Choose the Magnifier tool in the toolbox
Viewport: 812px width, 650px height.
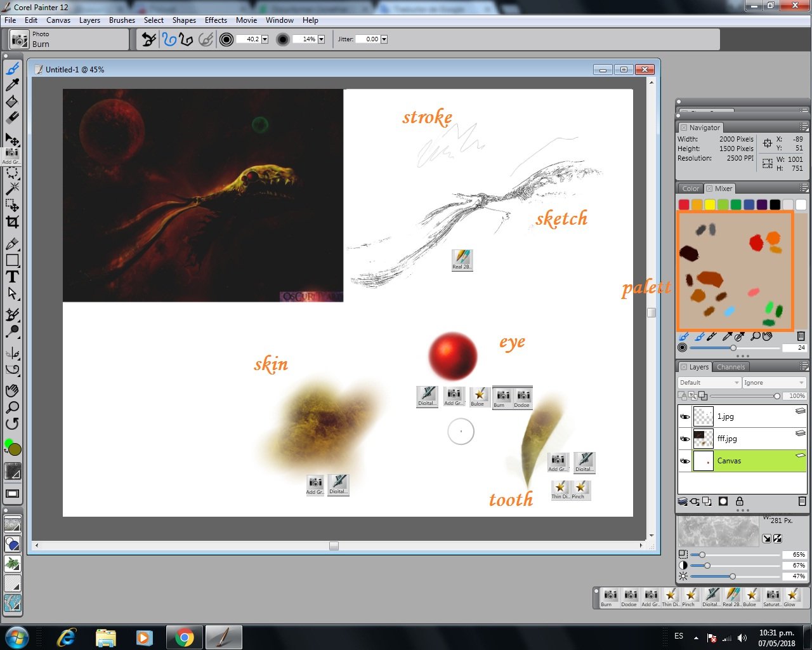coord(12,407)
